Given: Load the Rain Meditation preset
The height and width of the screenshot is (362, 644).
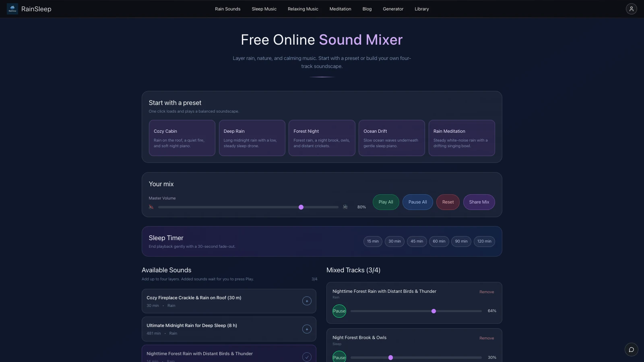Looking at the screenshot, I should (x=462, y=138).
